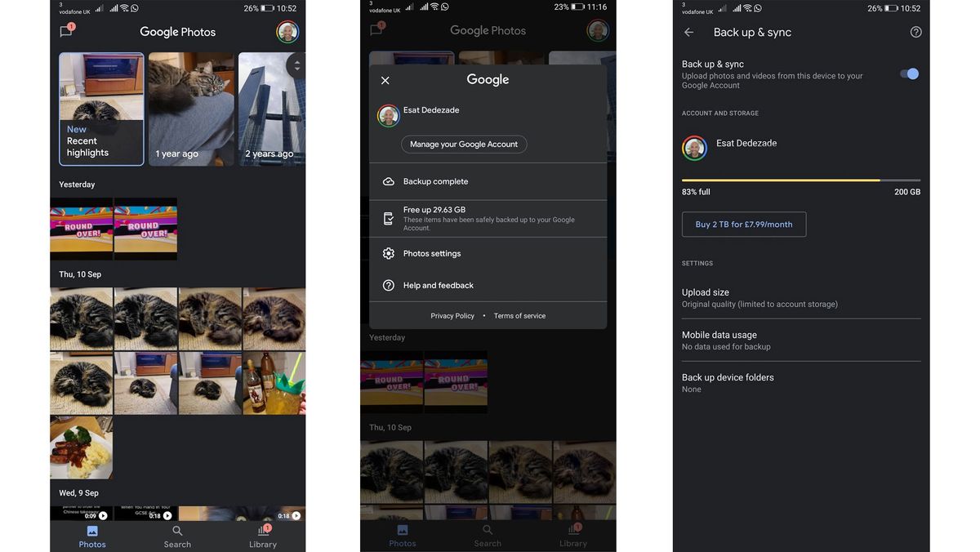This screenshot has width=980, height=552.
Task: Open the Help and feedback menu entry
Action: tap(438, 285)
